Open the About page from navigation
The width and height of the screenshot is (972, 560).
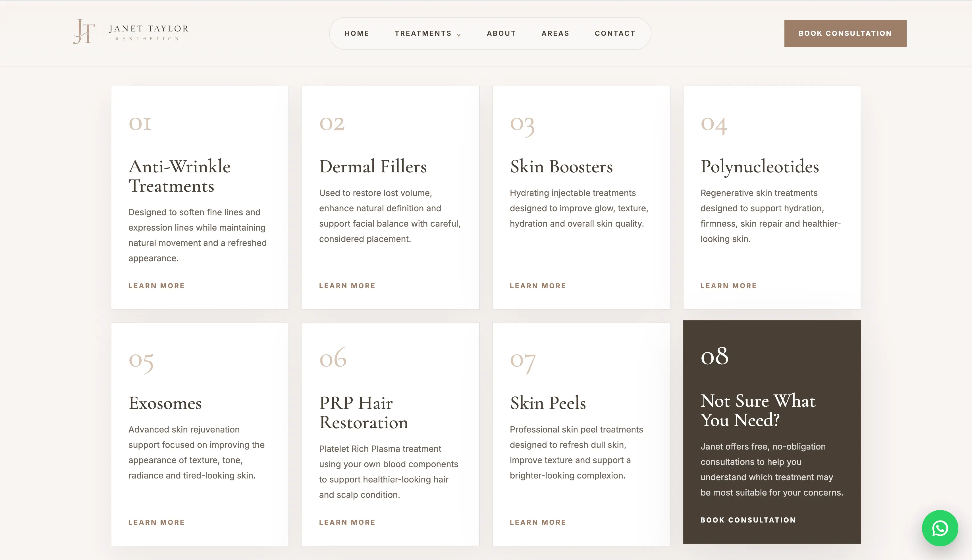(x=501, y=34)
